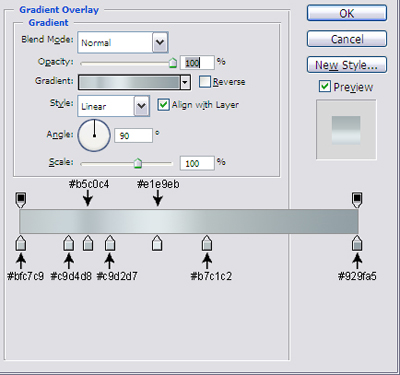Click the style preview thumbnail
This screenshot has height=375, width=400.
click(346, 129)
